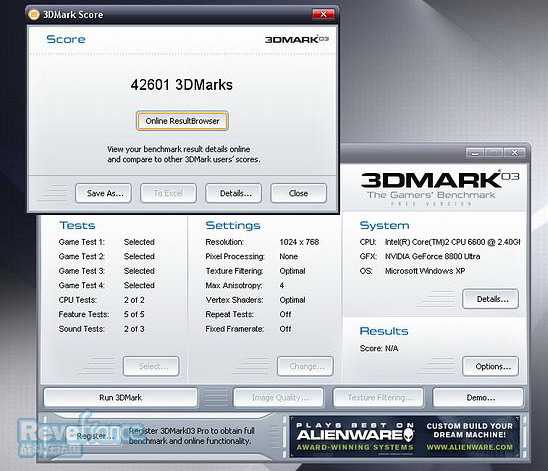Click Change button under Settings
548x471 pixels.
305,366
